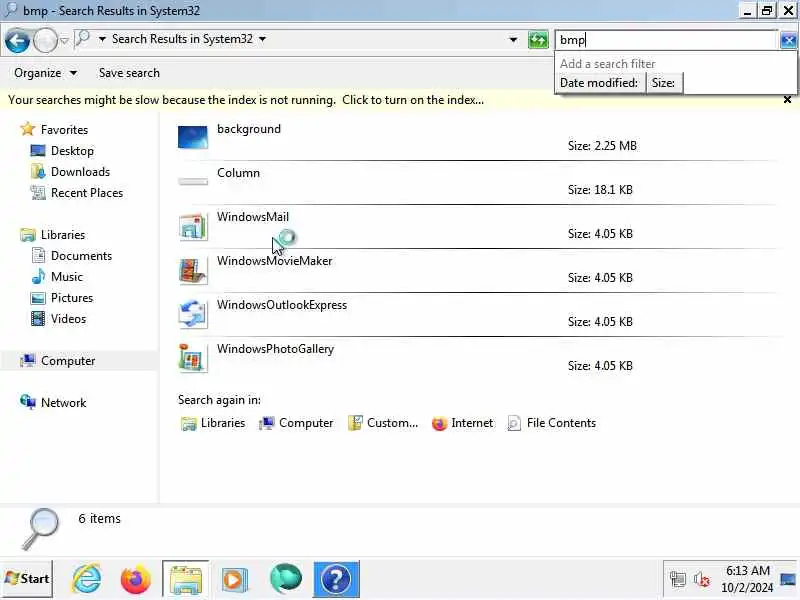The image size is (800, 600).
Task: Click the WindowsPhotoGallery file name
Action: 276,349
